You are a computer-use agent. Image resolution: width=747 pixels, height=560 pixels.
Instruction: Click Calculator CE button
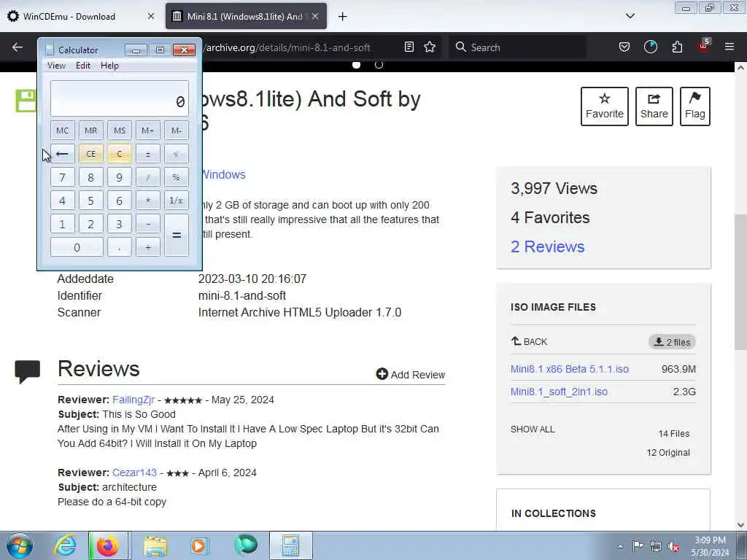(x=90, y=154)
